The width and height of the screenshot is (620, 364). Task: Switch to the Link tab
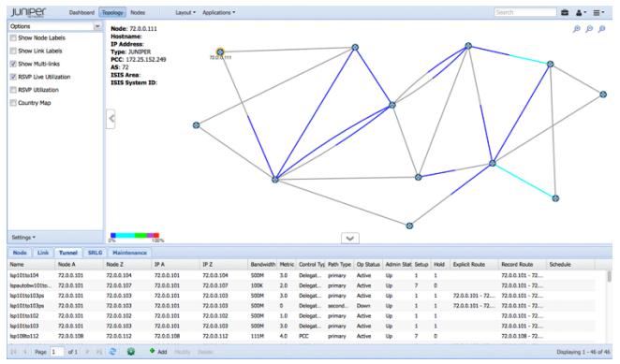tap(43, 253)
